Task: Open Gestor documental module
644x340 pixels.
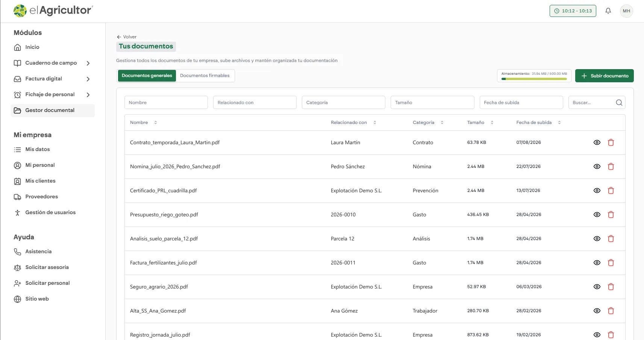Action: [x=53, y=110]
